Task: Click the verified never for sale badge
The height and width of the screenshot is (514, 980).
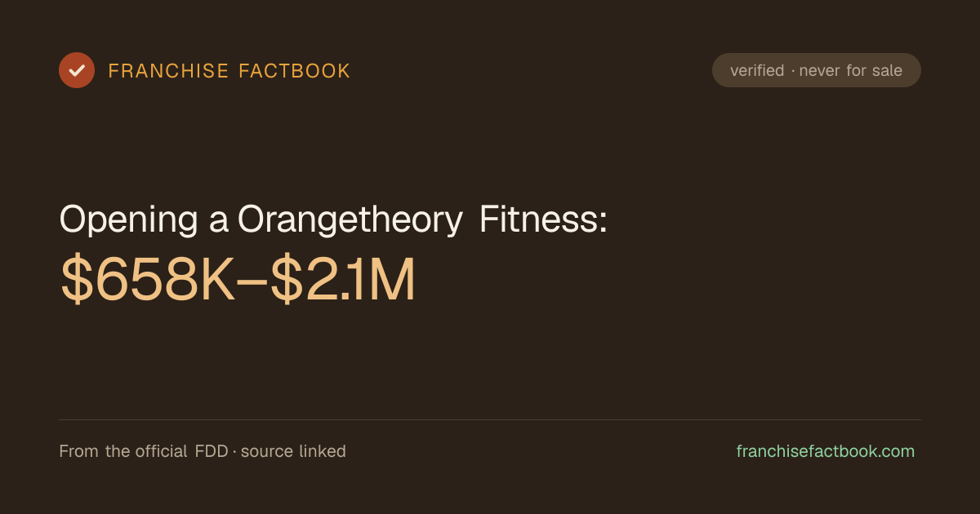Action: [817, 70]
